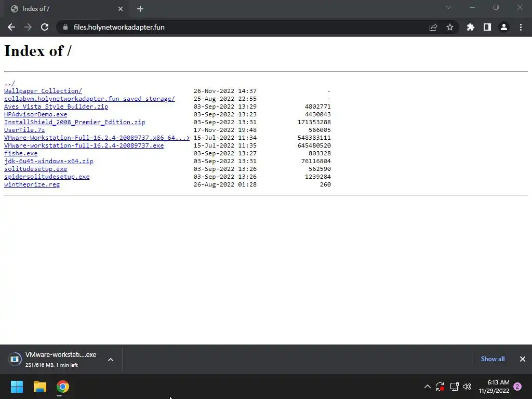The width and height of the screenshot is (532, 399).
Task: Click the Chrome taskbar icon
Action: 63,387
